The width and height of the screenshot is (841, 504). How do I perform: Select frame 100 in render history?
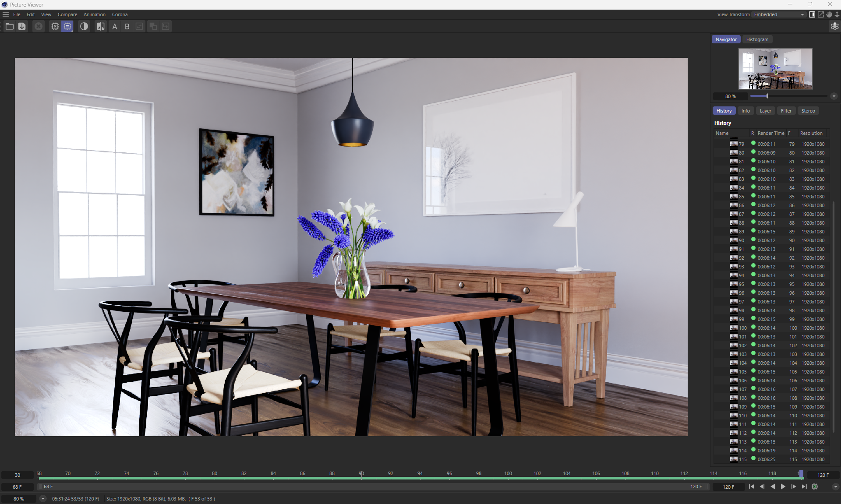coord(743,328)
